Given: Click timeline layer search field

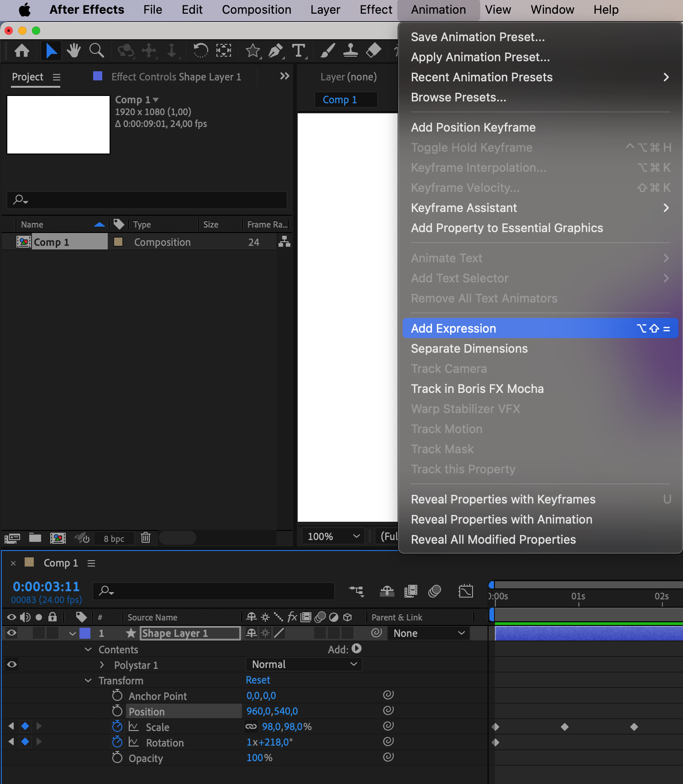Looking at the screenshot, I should (x=214, y=591).
